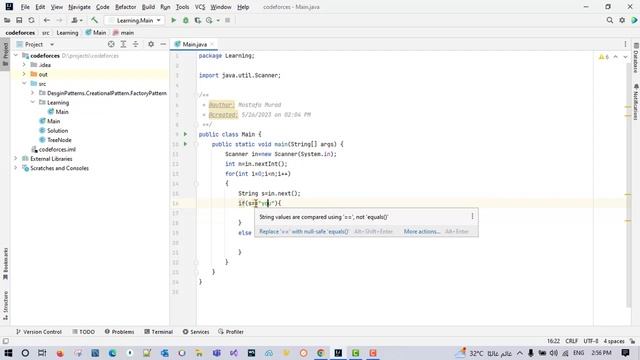The height and width of the screenshot is (360, 640).
Task: Toggle tool window bars at bottom-left corner
Action: 5,341
